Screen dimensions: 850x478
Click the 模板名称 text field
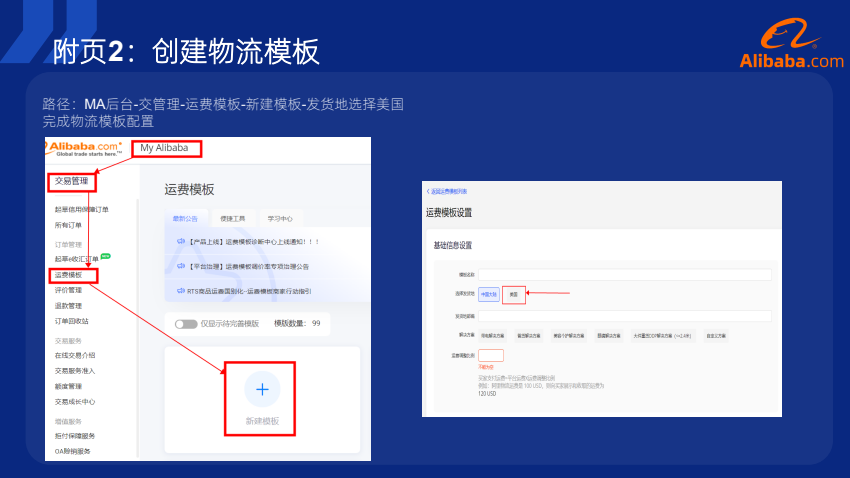624,274
